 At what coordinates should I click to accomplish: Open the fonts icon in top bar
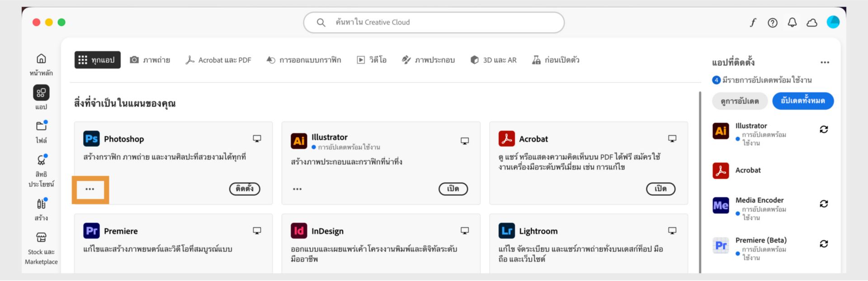[753, 23]
